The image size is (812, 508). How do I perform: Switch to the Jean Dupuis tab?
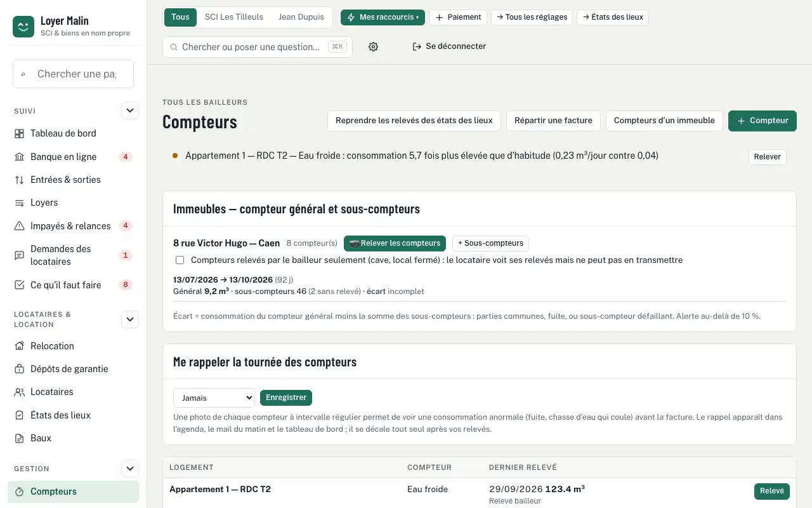[x=301, y=17]
